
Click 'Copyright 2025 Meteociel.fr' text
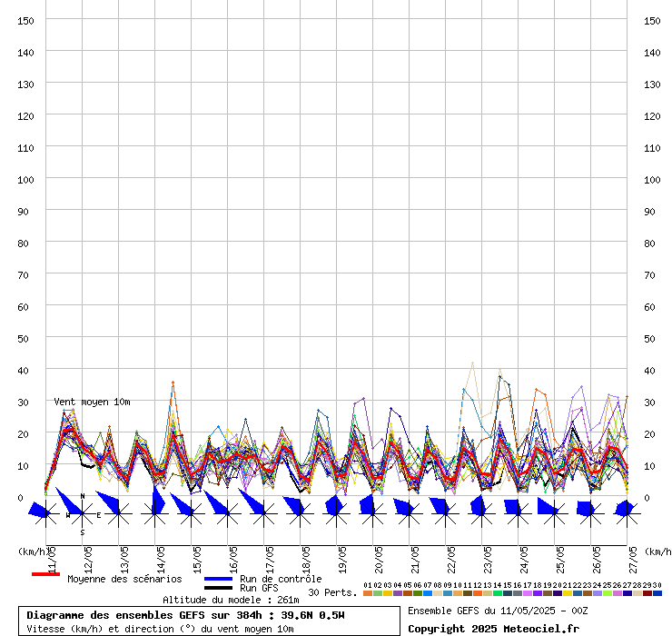click(x=493, y=629)
